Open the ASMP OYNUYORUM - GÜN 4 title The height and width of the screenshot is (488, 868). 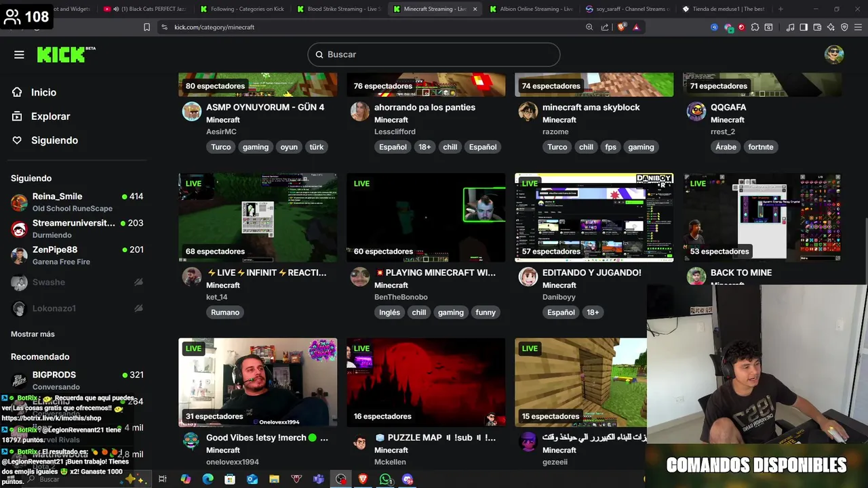(265, 107)
